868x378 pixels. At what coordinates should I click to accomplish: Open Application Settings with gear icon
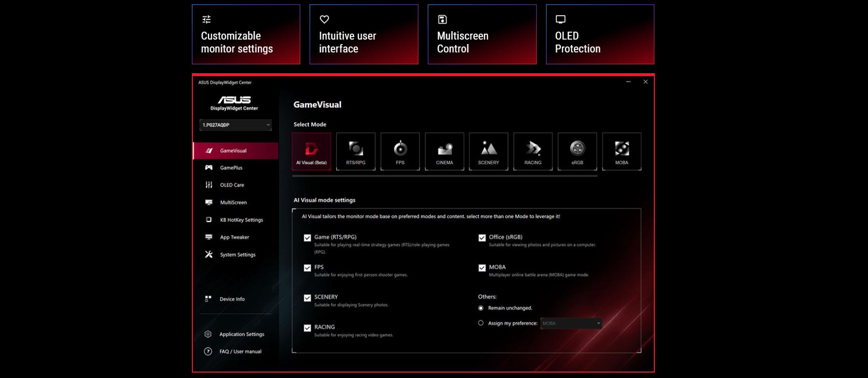(x=241, y=334)
